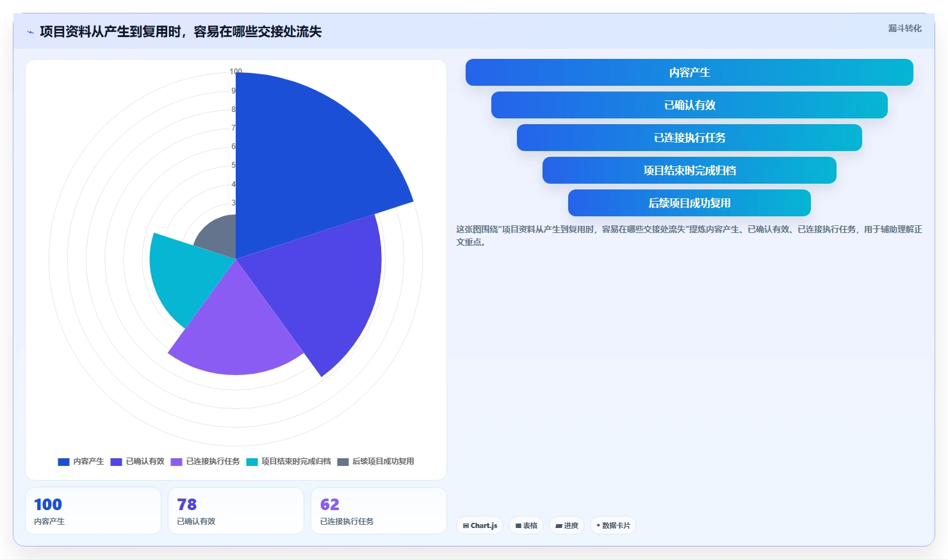Toggle the 已确认有效 legend color box
The image size is (948, 560).
(x=116, y=461)
